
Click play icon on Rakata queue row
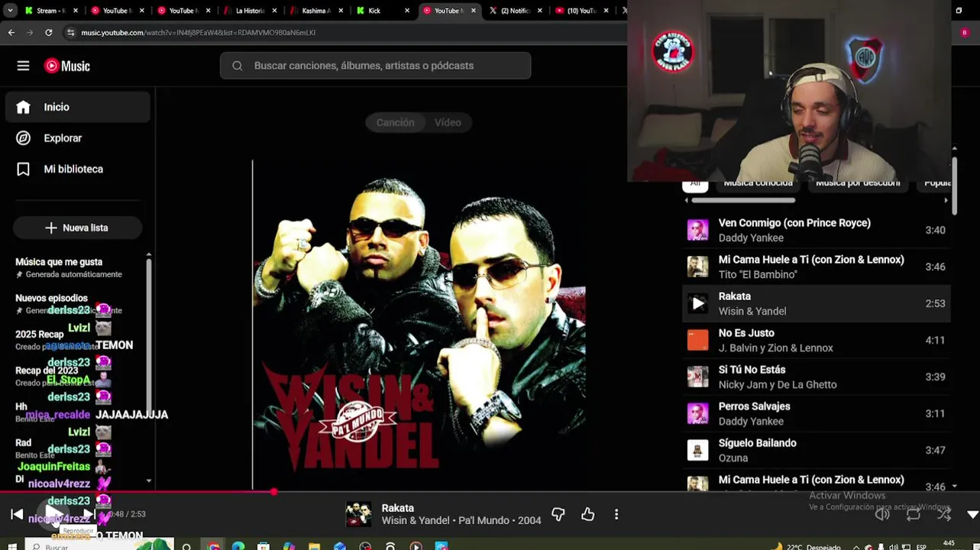click(697, 303)
